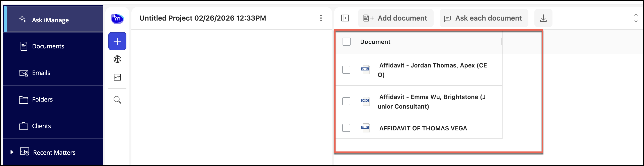Screen dimensions: 644x166
Task: Go to Emails in the left navigation
Action: [41, 73]
